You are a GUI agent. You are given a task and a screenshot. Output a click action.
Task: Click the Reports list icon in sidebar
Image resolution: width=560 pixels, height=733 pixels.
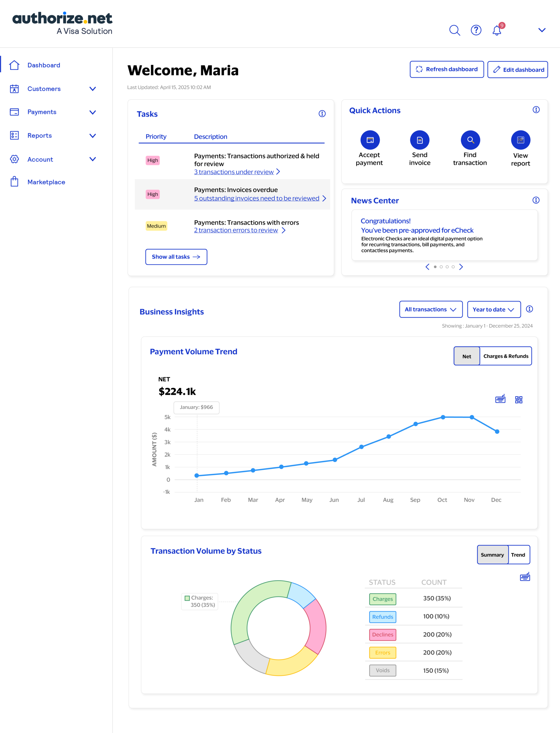click(x=14, y=135)
